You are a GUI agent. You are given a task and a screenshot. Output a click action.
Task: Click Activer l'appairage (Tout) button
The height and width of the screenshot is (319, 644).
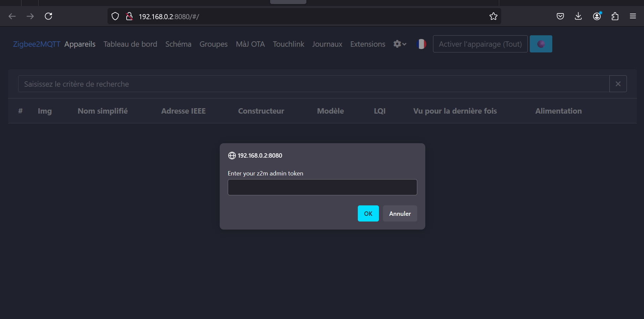coord(480,44)
